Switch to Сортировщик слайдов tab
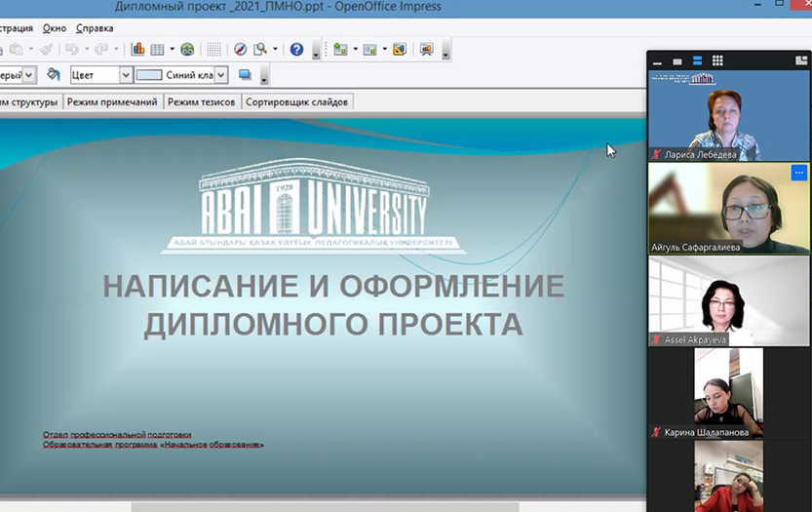Viewport: 812px width, 512px height. [x=297, y=101]
